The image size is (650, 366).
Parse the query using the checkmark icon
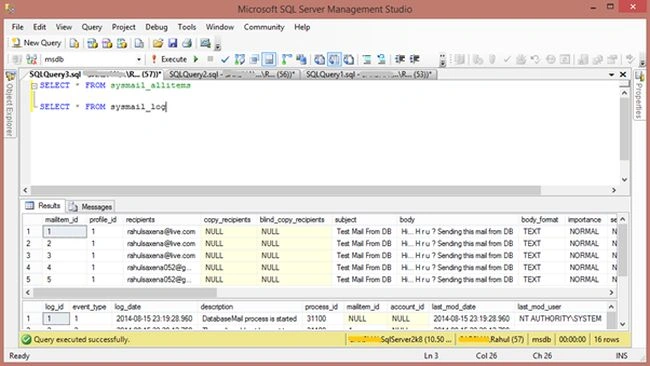click(225, 59)
